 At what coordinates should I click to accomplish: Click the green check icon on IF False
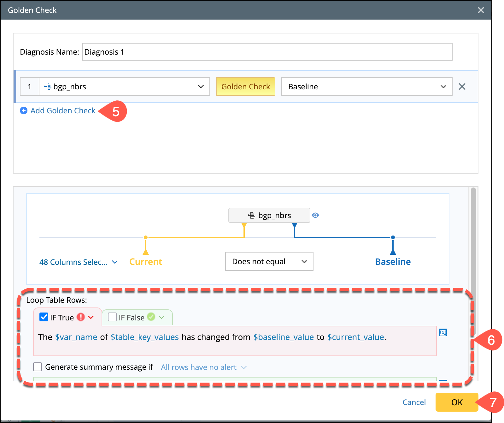pyautogui.click(x=151, y=317)
